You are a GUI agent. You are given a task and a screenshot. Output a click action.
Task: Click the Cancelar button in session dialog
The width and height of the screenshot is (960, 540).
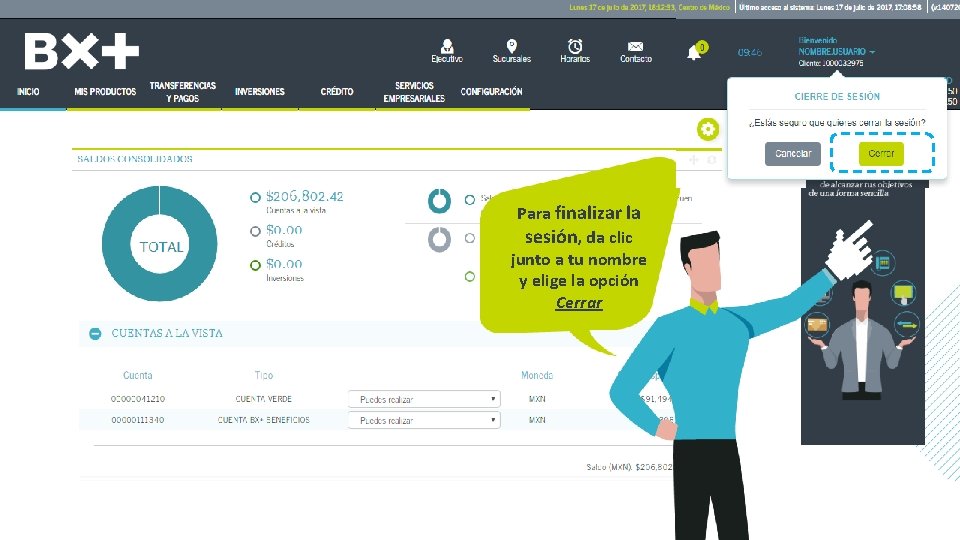[793, 154]
